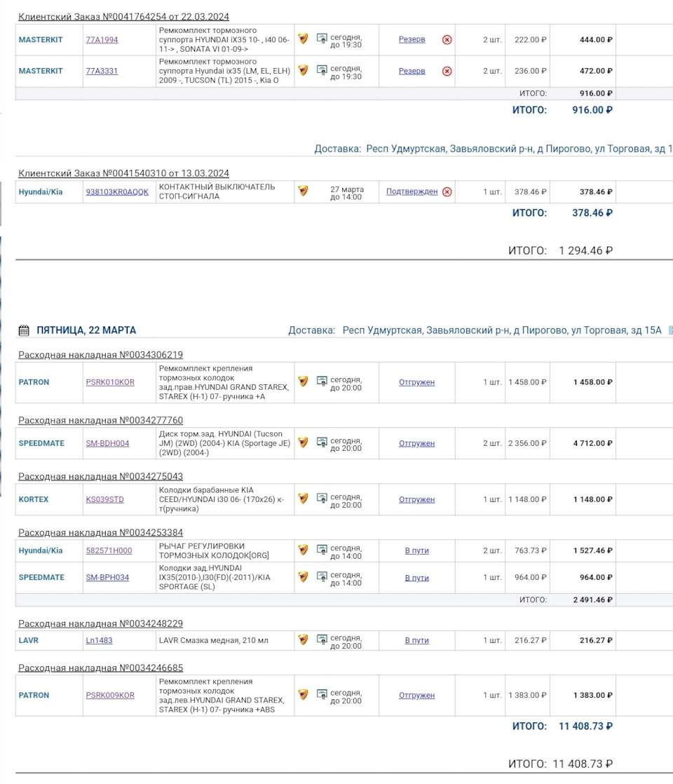Cancel the confirmed 938103KR0AQQK stop-signal switch

click(x=447, y=192)
